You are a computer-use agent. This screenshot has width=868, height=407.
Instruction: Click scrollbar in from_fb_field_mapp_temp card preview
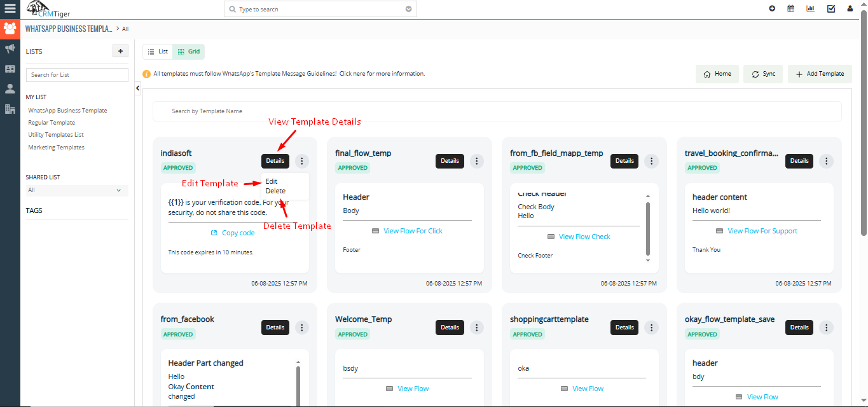648,229
